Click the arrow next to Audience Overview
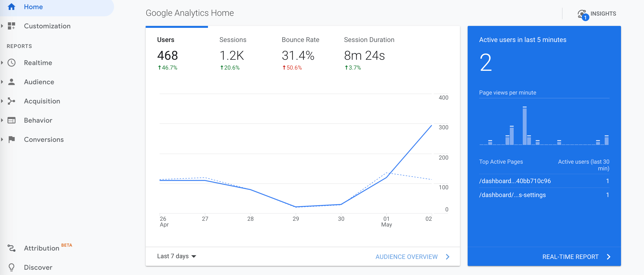Image resolution: width=644 pixels, height=275 pixels. 448,257
